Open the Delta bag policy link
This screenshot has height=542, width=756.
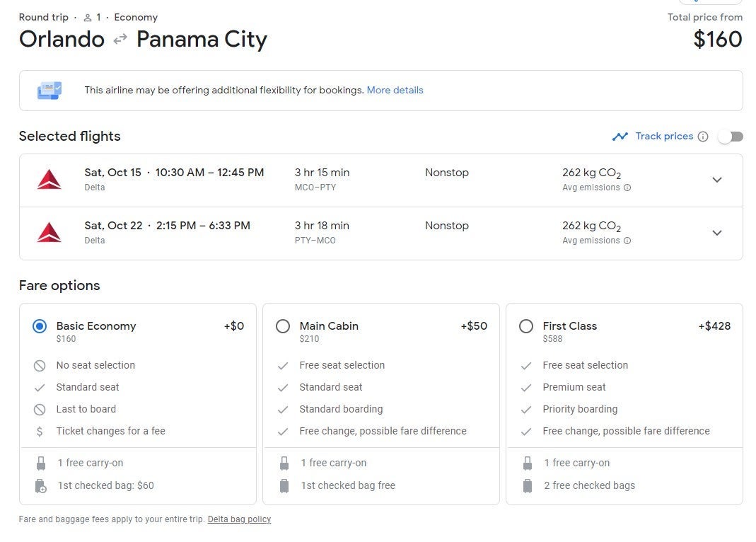[x=239, y=519]
